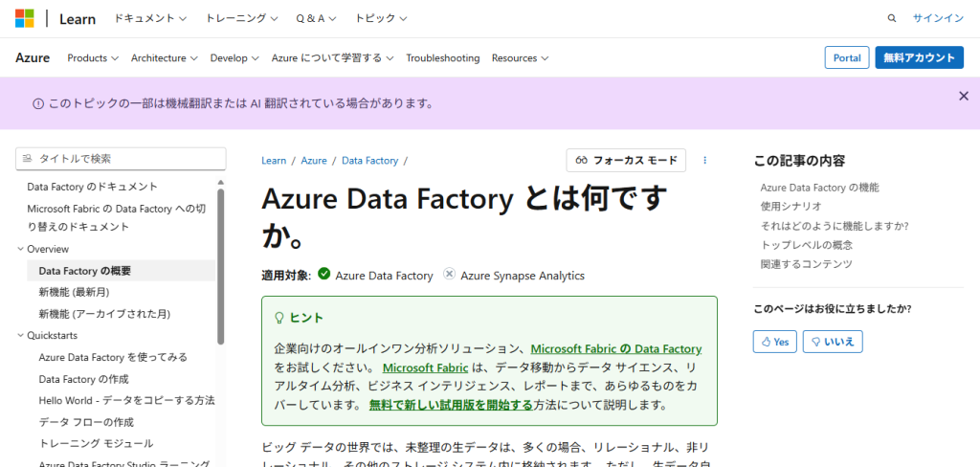
Task: Open Microsoft Fabric への切り替えのドキュメント item
Action: pos(116,217)
